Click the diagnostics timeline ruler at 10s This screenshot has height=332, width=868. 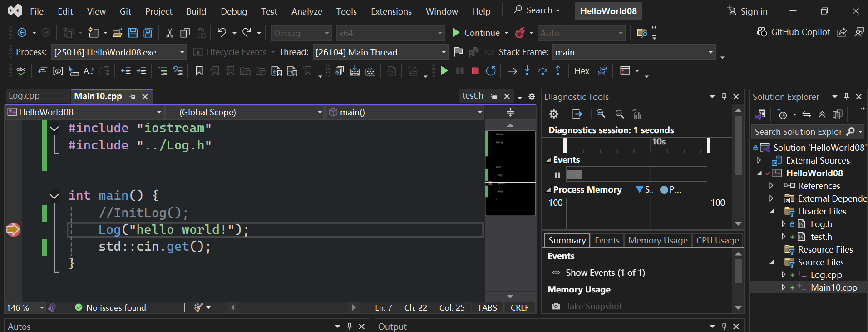pyautogui.click(x=658, y=144)
